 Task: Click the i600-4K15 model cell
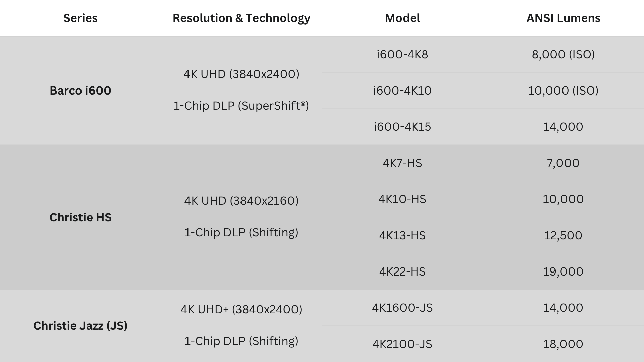[402, 127]
